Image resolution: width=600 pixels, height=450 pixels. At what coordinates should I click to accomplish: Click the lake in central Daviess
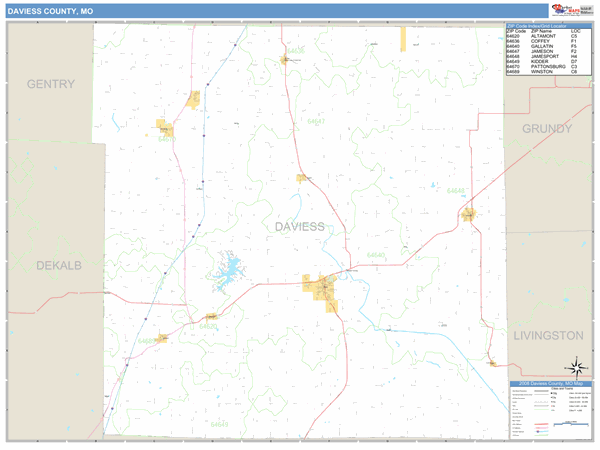(x=229, y=269)
